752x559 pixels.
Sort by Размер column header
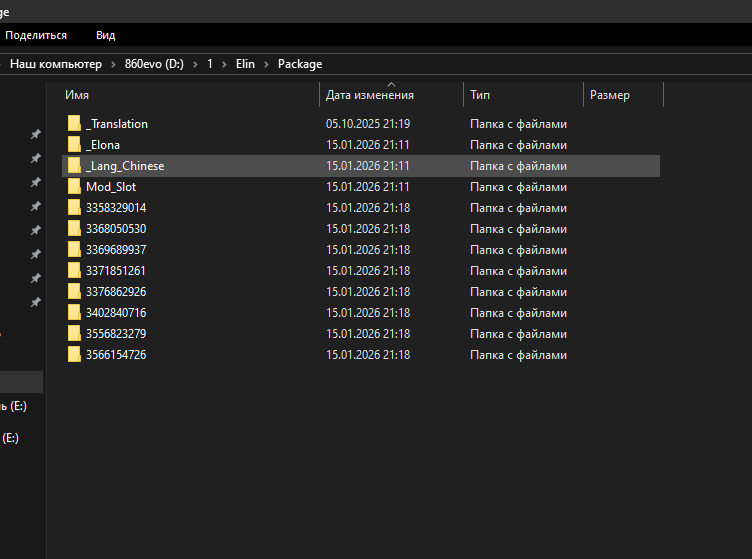623,95
